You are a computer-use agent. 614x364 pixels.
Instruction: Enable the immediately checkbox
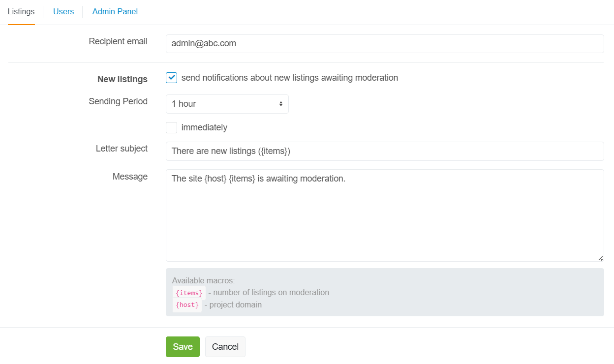171,127
